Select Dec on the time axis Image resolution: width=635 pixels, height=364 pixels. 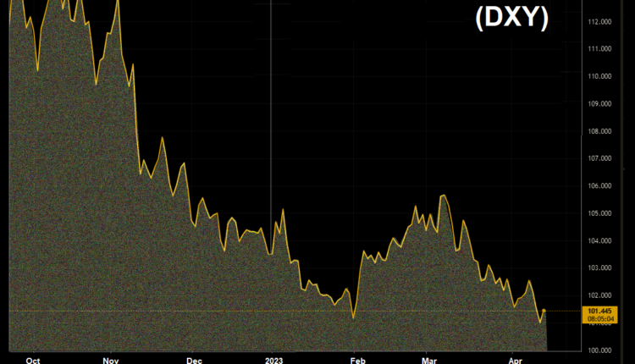coord(195,359)
